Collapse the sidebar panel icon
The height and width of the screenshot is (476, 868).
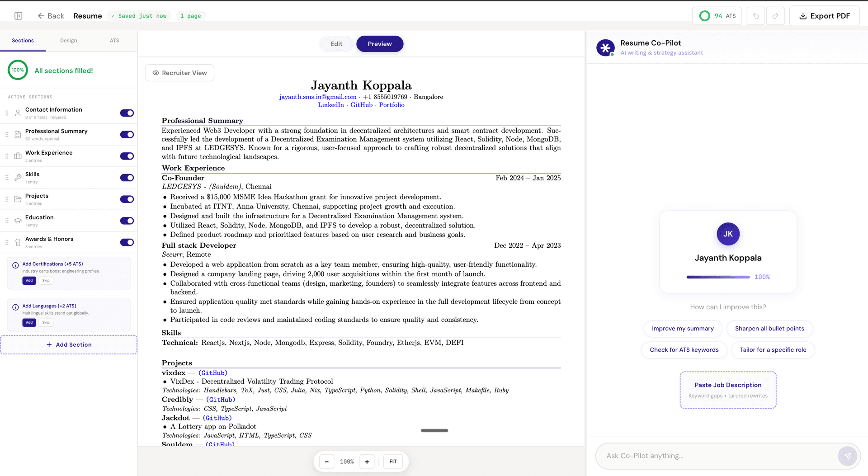click(19, 16)
